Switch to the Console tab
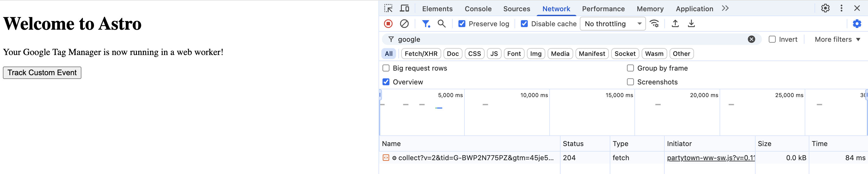 (478, 9)
